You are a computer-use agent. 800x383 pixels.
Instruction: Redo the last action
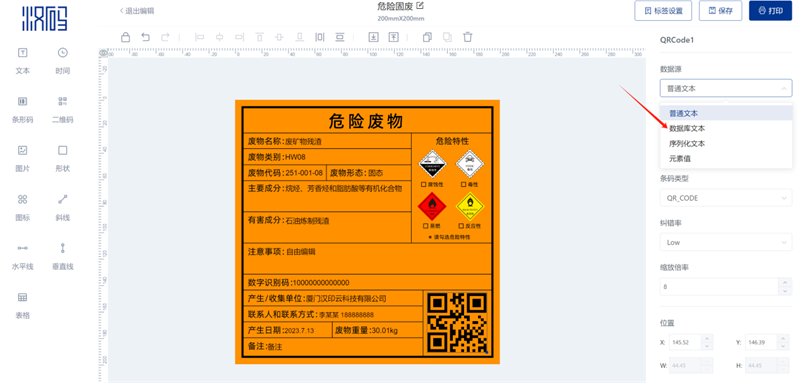click(165, 37)
